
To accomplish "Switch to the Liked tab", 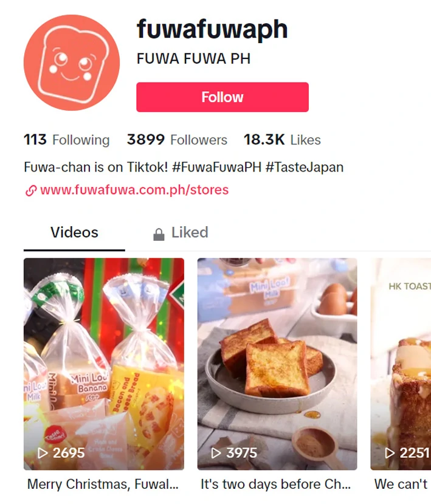I will coord(181,232).
